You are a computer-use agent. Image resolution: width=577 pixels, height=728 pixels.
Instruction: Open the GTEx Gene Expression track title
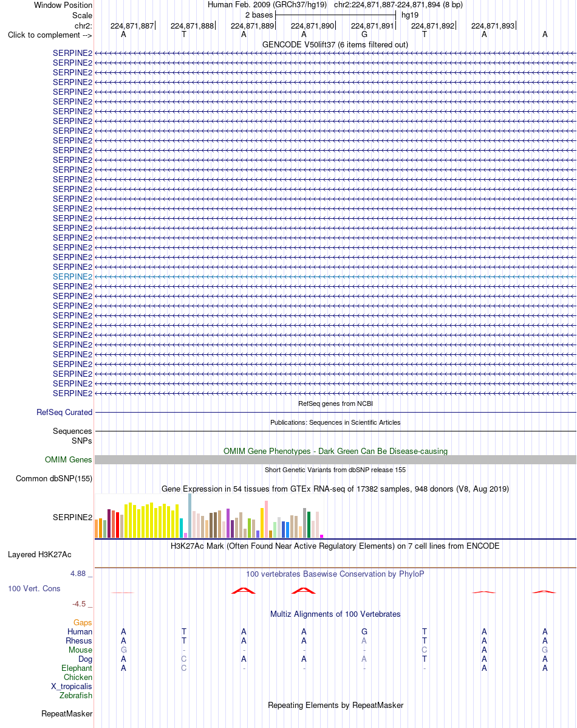[x=335, y=489]
